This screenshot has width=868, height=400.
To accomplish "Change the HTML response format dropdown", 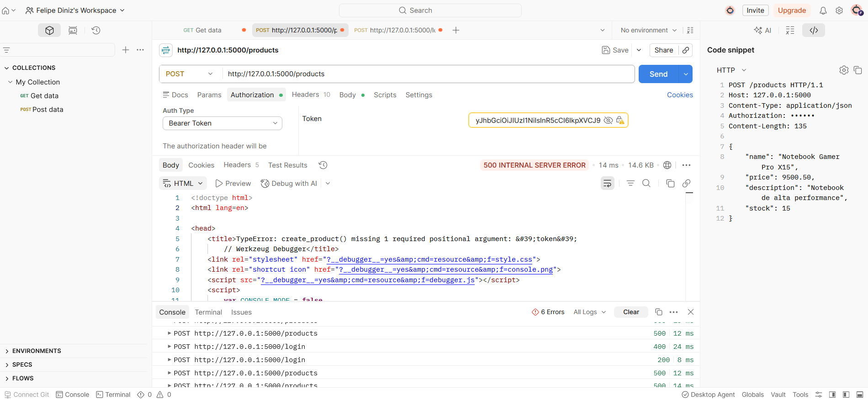I will (x=183, y=183).
